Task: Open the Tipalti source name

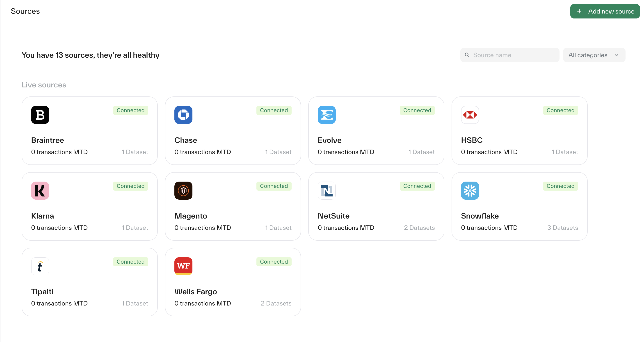Action: point(42,292)
